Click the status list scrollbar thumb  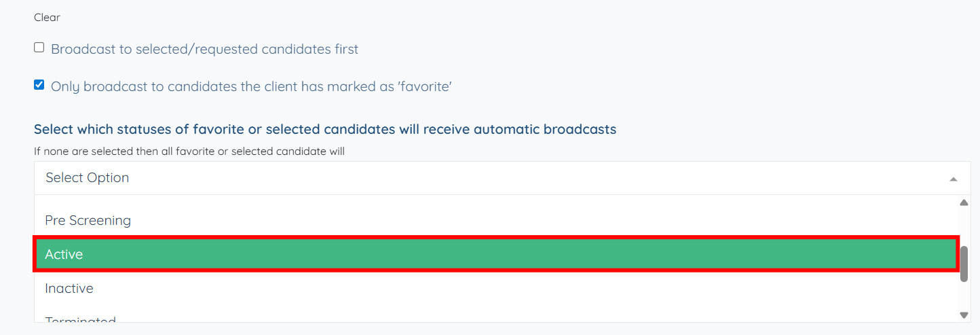(964, 264)
